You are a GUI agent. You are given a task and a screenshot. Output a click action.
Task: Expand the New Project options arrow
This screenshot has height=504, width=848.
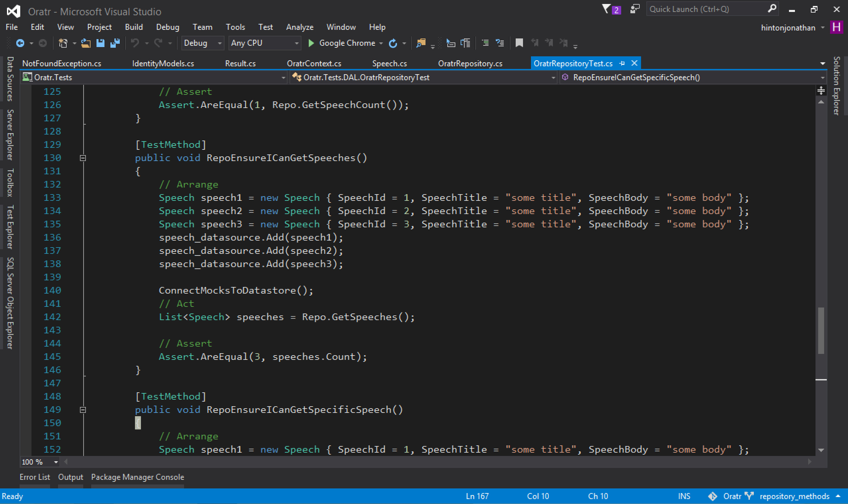tap(74, 43)
